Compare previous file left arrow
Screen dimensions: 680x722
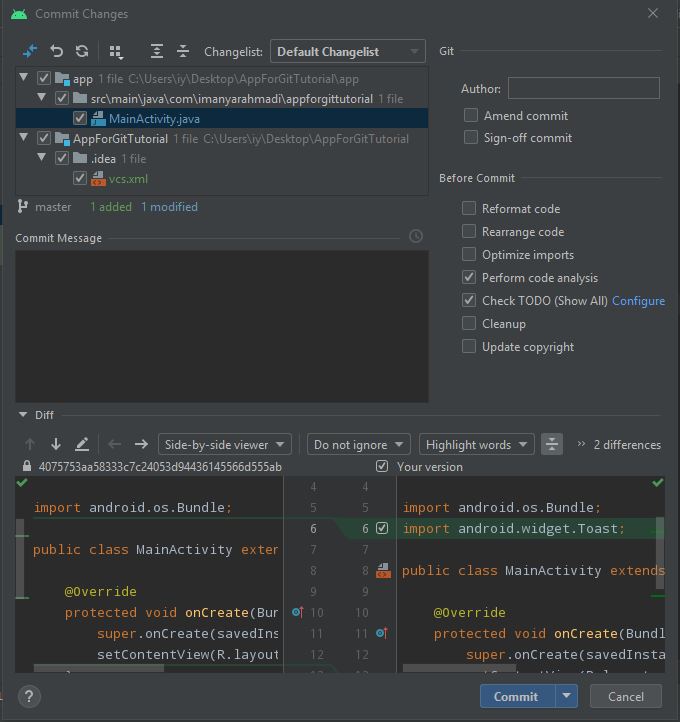coord(115,444)
